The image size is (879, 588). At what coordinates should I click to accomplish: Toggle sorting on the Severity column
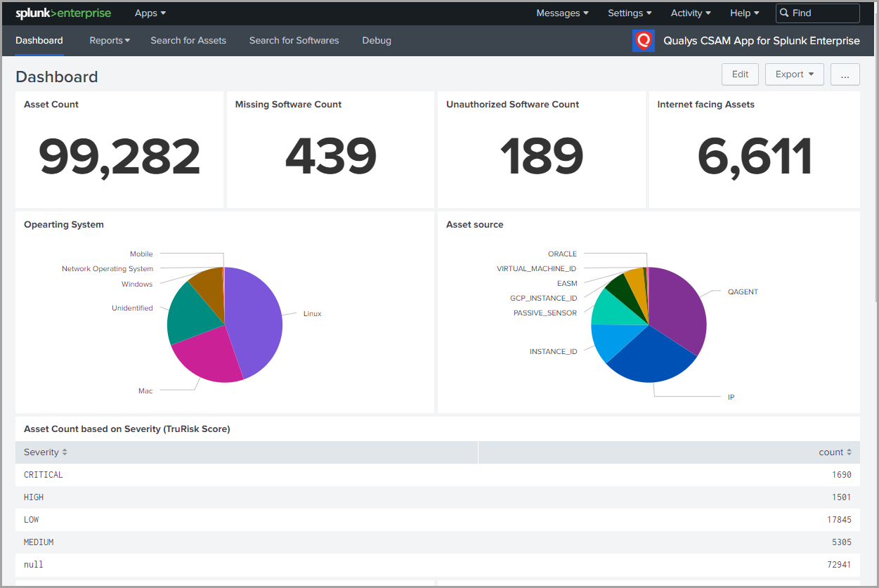tap(45, 452)
